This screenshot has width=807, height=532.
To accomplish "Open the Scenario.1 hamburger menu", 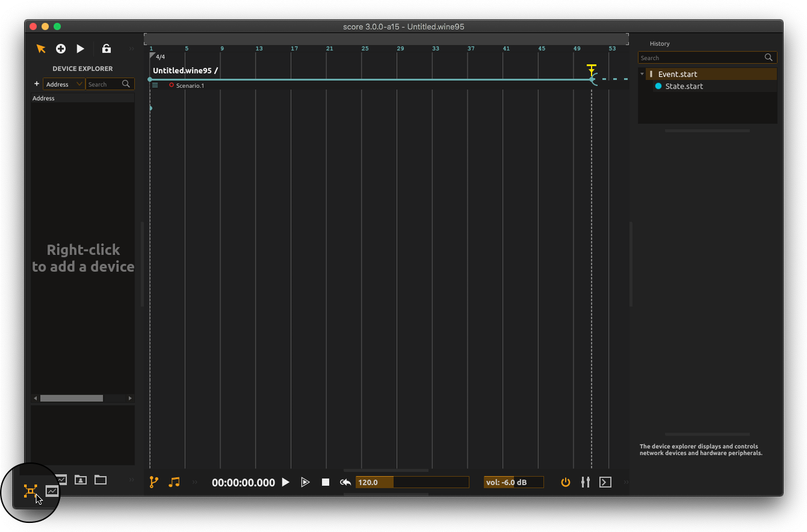I will pos(155,85).
